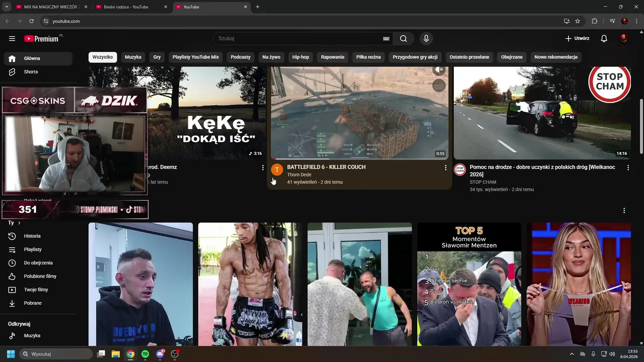Screen dimensions: 644x362
Task: Click the youtube.com address bar
Action: pyautogui.click(x=302, y=21)
